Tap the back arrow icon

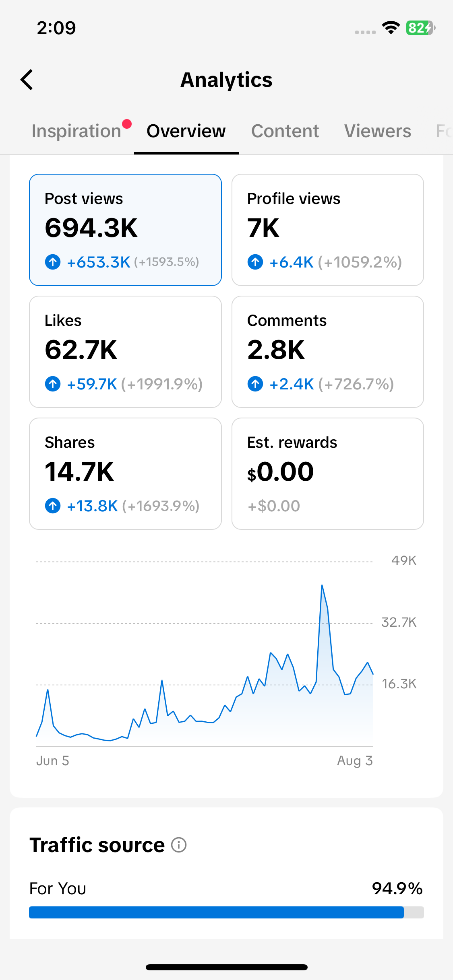pos(27,80)
